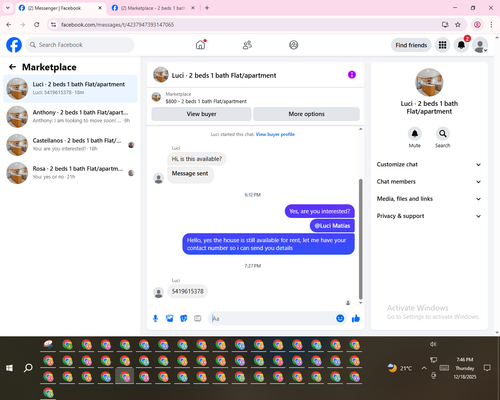Click the Chrome address bar URL
Image resolution: width=500 pixels, height=400 pixels.
coord(117,25)
